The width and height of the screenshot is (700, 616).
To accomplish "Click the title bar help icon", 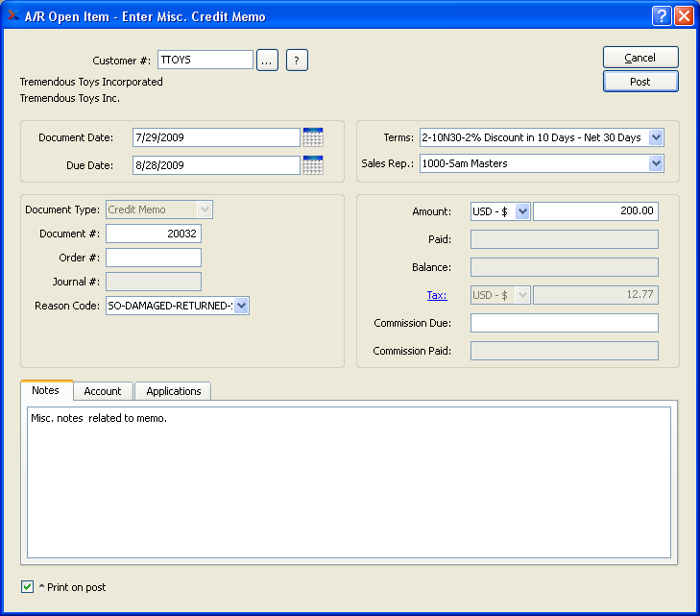I will tap(662, 15).
